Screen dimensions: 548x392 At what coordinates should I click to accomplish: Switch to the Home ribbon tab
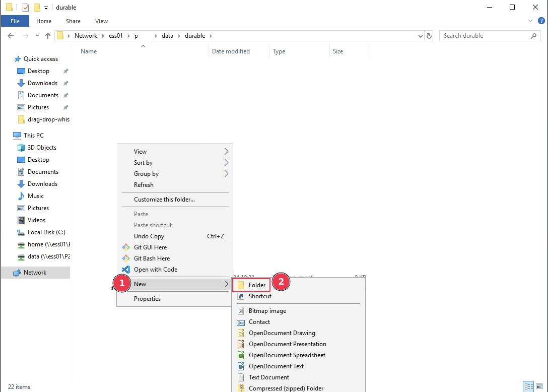tap(44, 21)
